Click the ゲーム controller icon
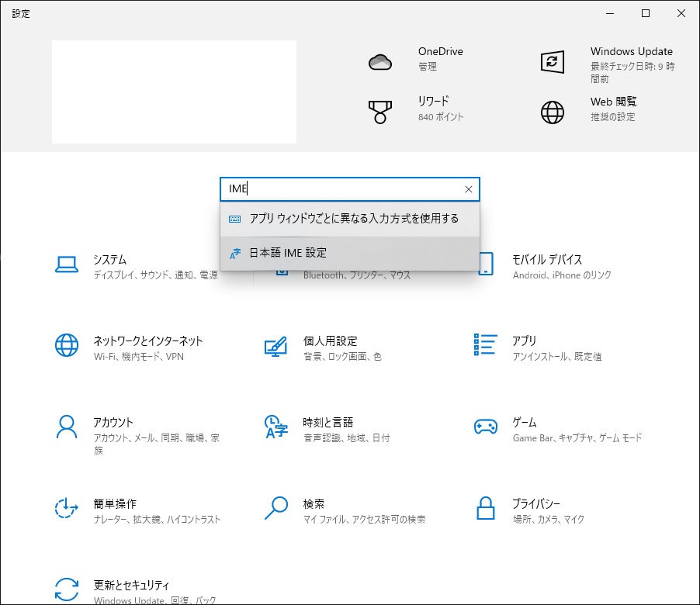700x605 pixels. [485, 427]
